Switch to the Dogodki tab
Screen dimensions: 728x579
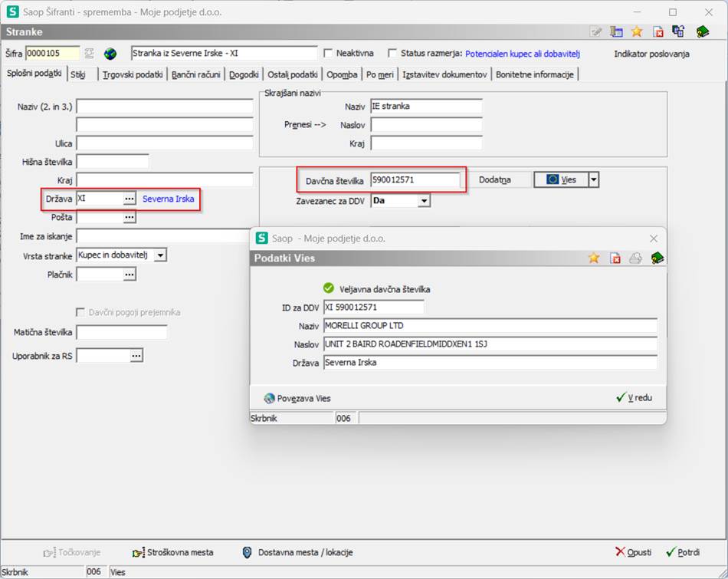tap(244, 74)
